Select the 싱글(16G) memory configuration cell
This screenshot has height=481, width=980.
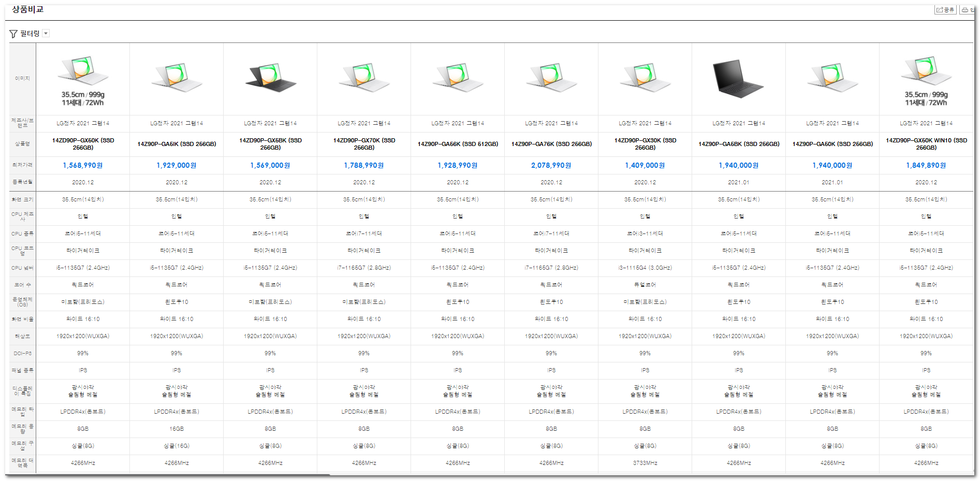(177, 446)
